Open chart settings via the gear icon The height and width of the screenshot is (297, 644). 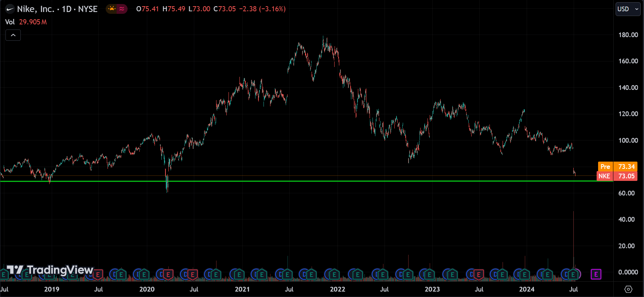coord(628,289)
